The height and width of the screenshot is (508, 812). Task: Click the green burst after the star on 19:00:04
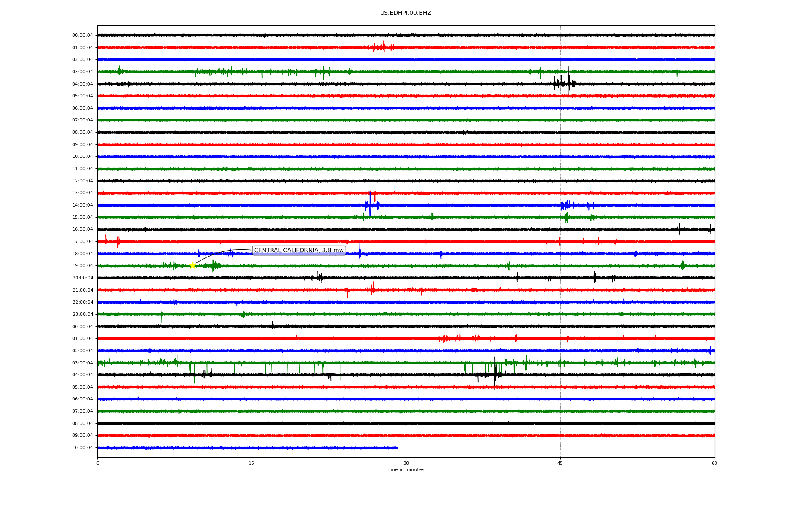pyautogui.click(x=214, y=265)
